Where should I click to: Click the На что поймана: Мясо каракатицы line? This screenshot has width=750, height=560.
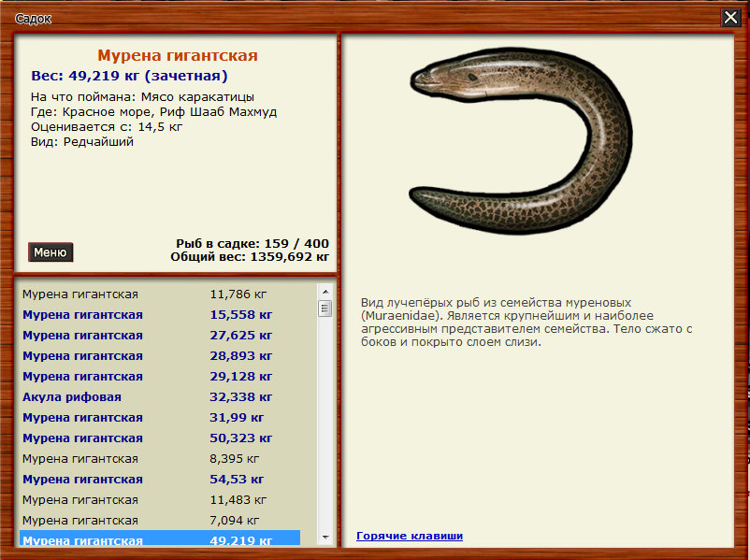point(142,97)
